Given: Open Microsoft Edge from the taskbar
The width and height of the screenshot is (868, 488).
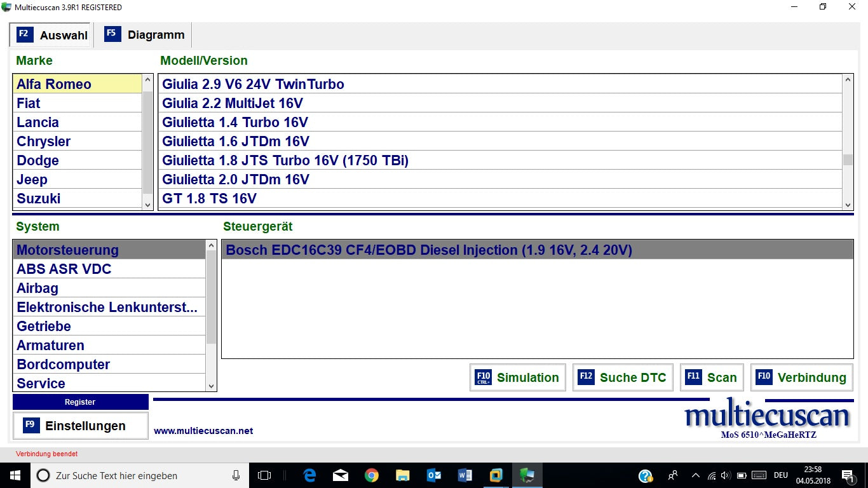Looking at the screenshot, I should click(310, 475).
